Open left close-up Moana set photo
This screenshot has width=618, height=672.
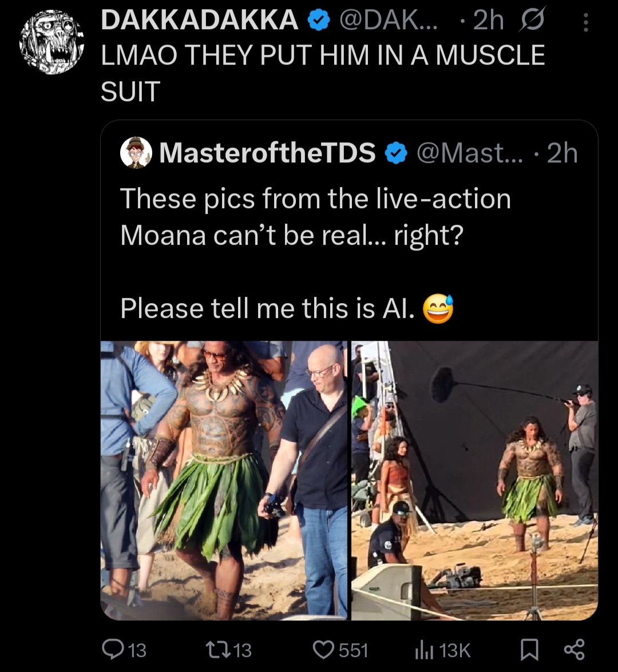click(224, 479)
